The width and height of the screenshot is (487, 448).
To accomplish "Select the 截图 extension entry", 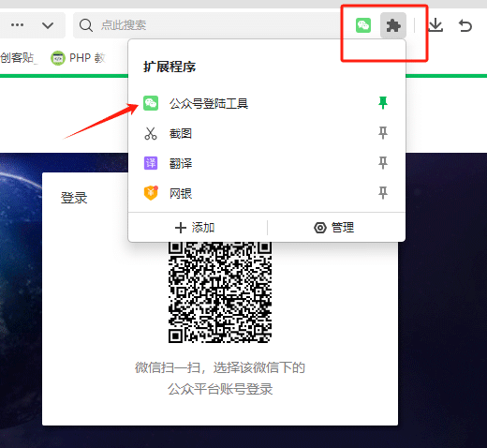I will (267, 133).
